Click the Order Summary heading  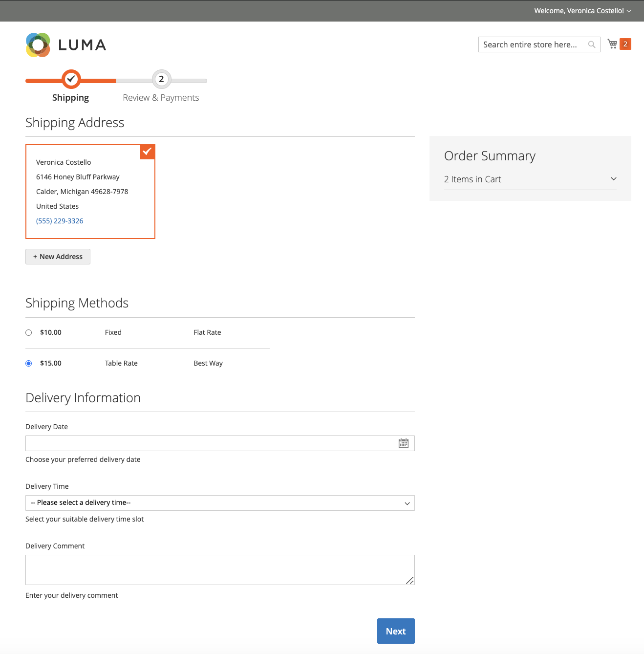tap(490, 156)
